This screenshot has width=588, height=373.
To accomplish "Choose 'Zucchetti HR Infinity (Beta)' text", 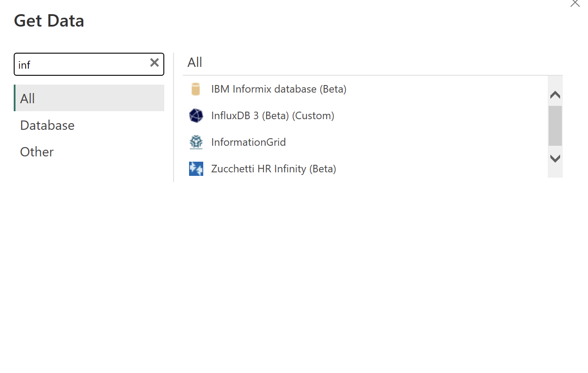I will click(274, 169).
